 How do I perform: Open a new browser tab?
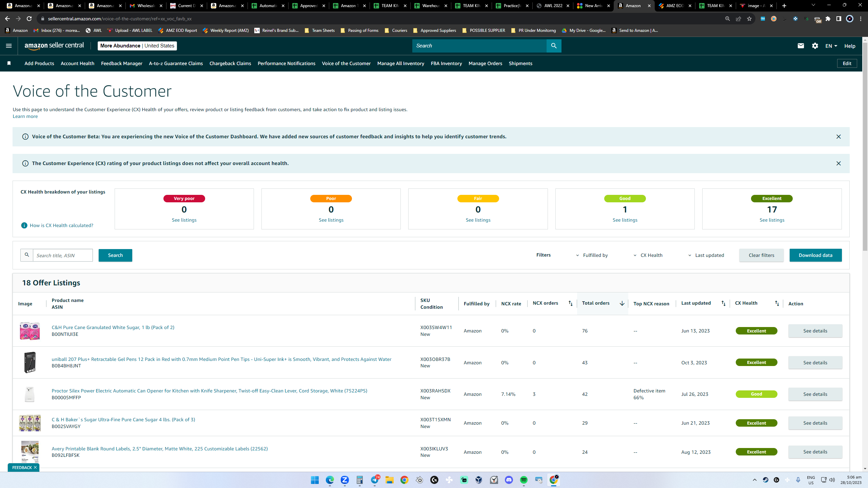tap(784, 6)
